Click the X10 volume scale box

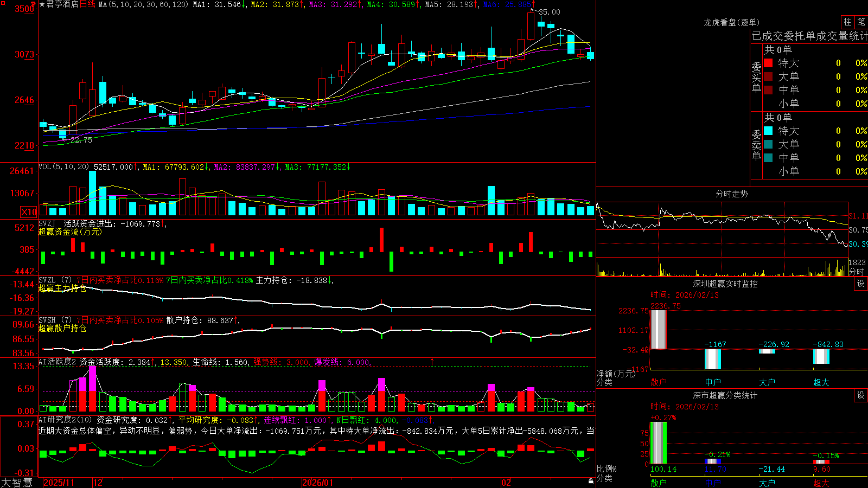point(29,212)
